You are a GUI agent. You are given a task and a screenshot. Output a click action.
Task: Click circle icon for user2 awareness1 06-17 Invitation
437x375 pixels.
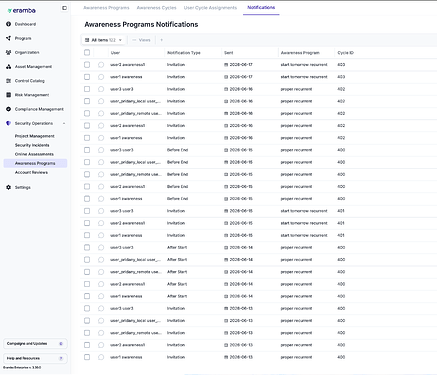[x=101, y=65]
